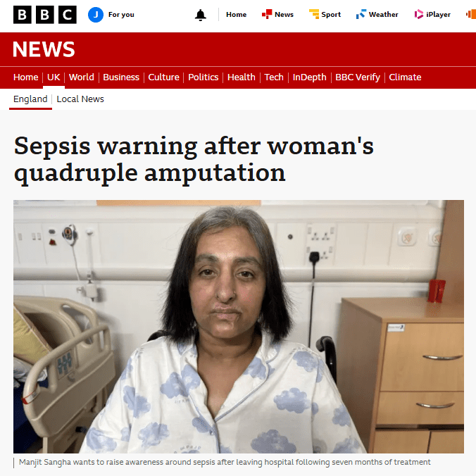
Task: Open the Health section
Action: tap(242, 77)
